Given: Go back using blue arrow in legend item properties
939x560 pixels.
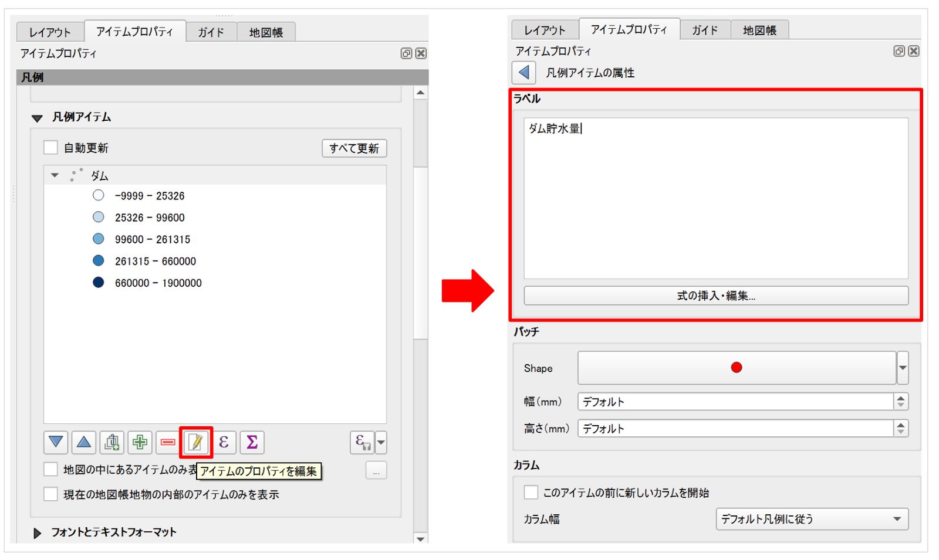Looking at the screenshot, I should pos(524,73).
